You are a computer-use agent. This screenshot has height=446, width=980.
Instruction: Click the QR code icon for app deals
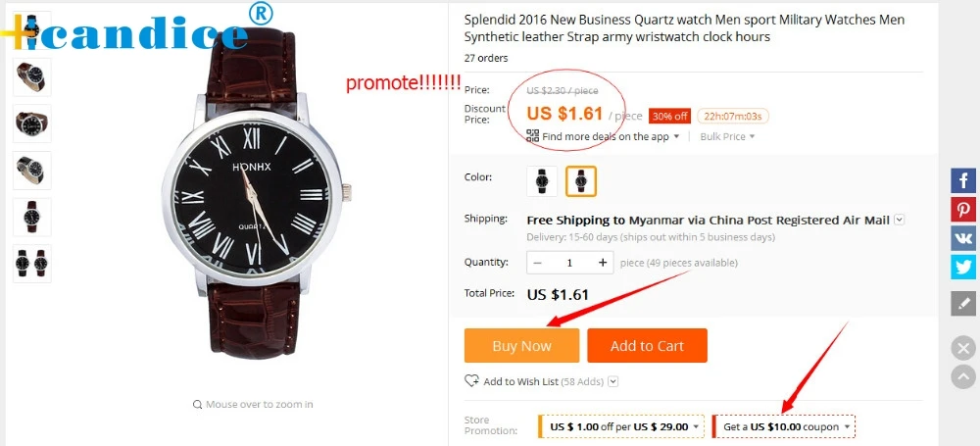(x=532, y=135)
